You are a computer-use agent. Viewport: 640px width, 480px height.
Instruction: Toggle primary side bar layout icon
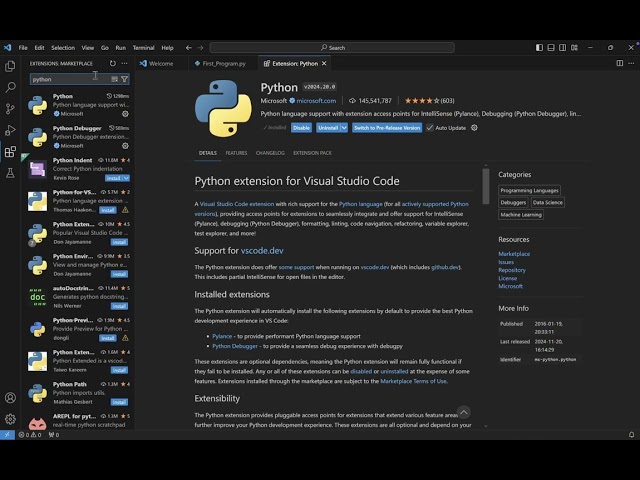click(539, 48)
